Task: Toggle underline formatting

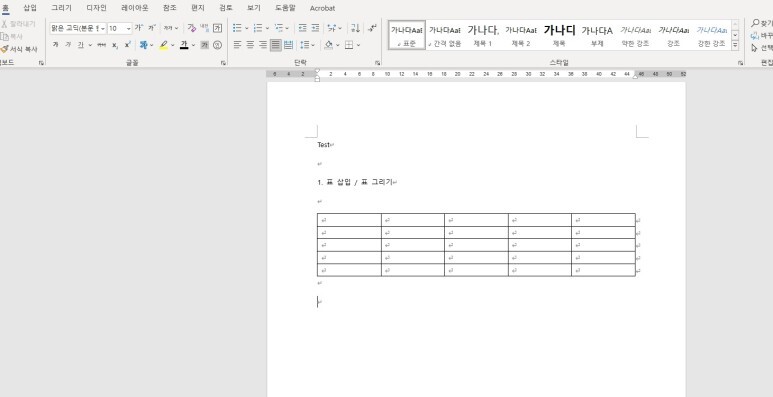Action: 80,45
